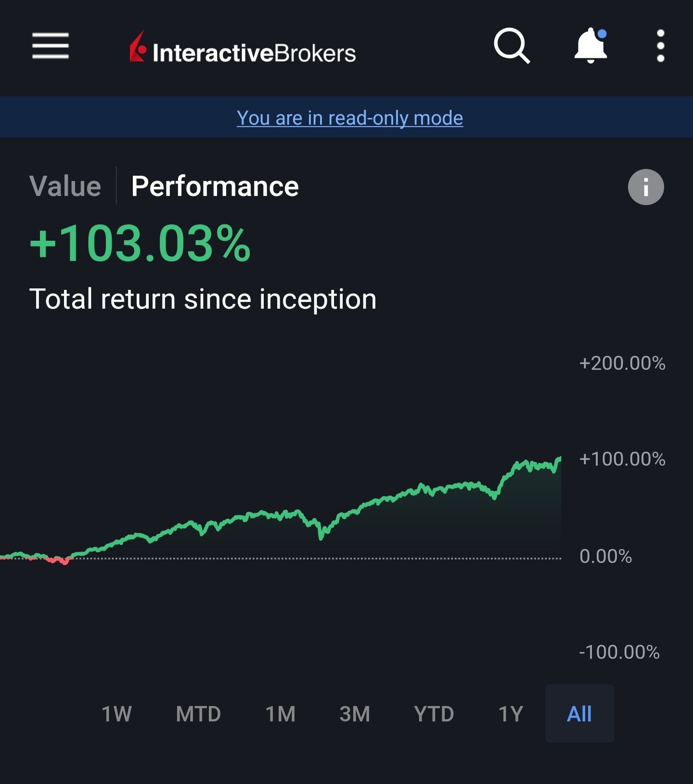Switch to the Value tab

(65, 186)
